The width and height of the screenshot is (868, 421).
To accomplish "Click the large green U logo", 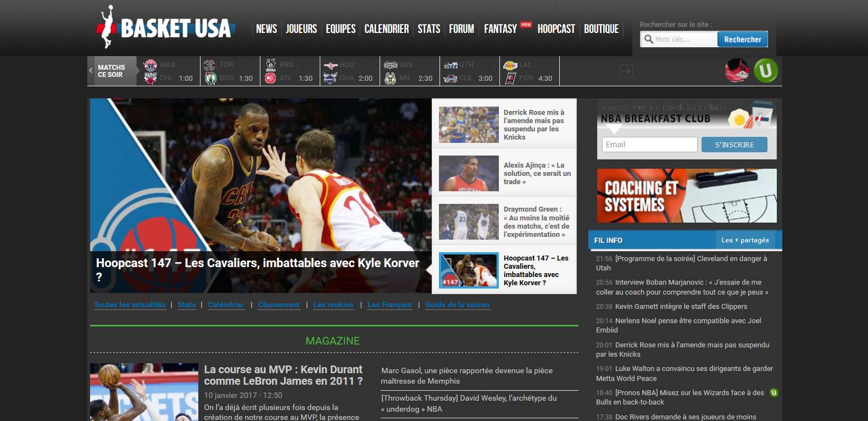I will point(766,70).
